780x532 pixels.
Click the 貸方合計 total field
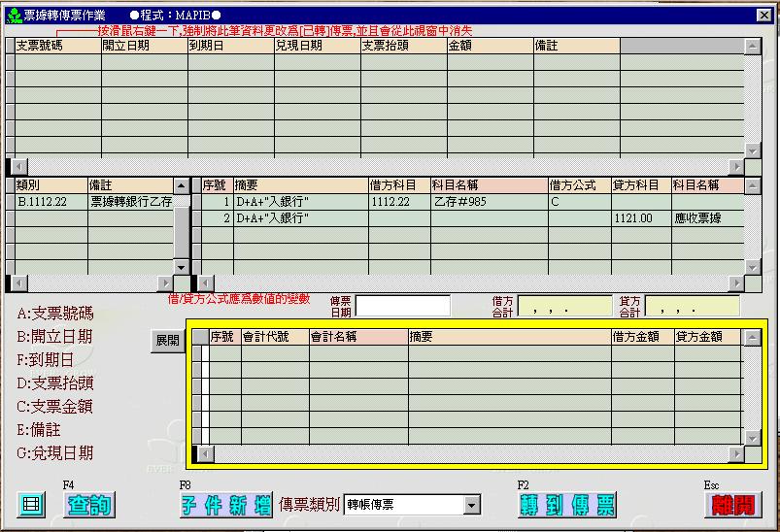[691, 307]
